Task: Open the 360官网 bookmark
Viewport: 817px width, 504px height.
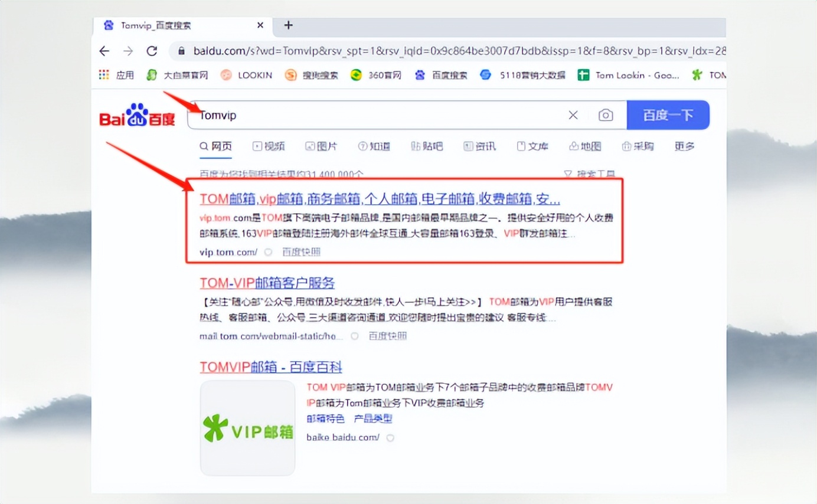Action: (x=376, y=75)
